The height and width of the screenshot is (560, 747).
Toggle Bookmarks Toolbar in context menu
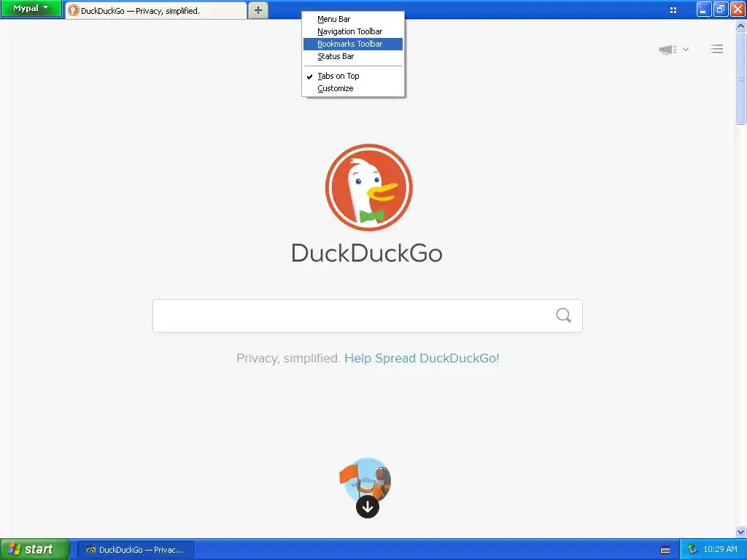coord(353,44)
